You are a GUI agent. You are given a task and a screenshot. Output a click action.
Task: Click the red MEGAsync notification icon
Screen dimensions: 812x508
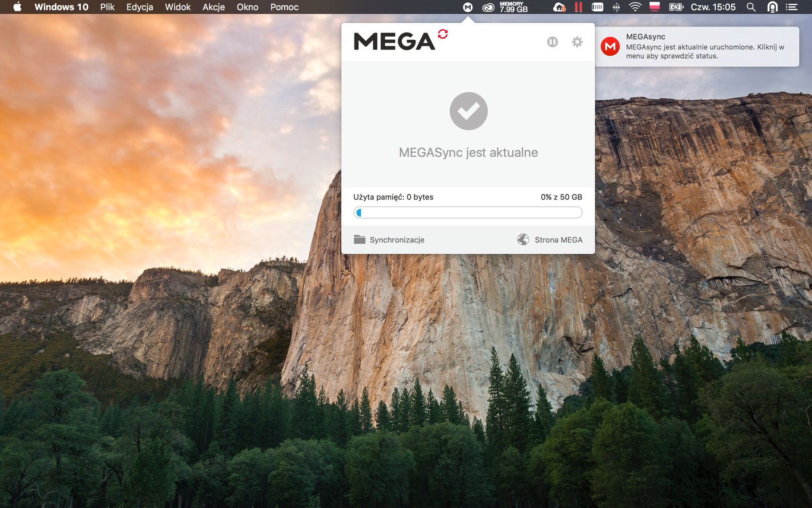610,46
